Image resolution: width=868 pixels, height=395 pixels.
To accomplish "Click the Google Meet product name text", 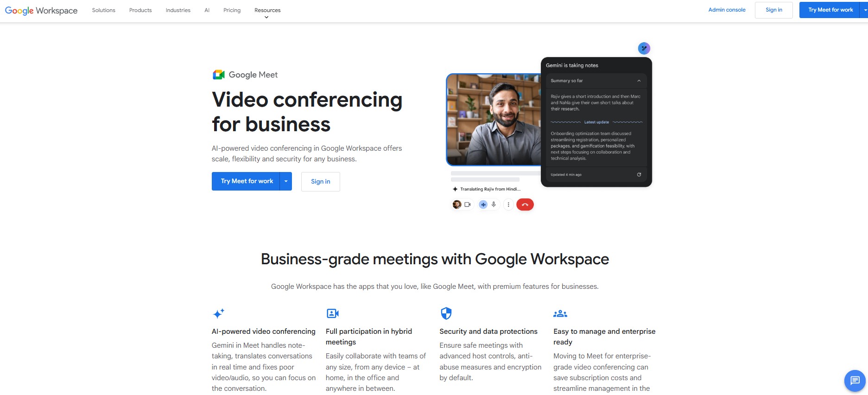I will click(x=253, y=75).
